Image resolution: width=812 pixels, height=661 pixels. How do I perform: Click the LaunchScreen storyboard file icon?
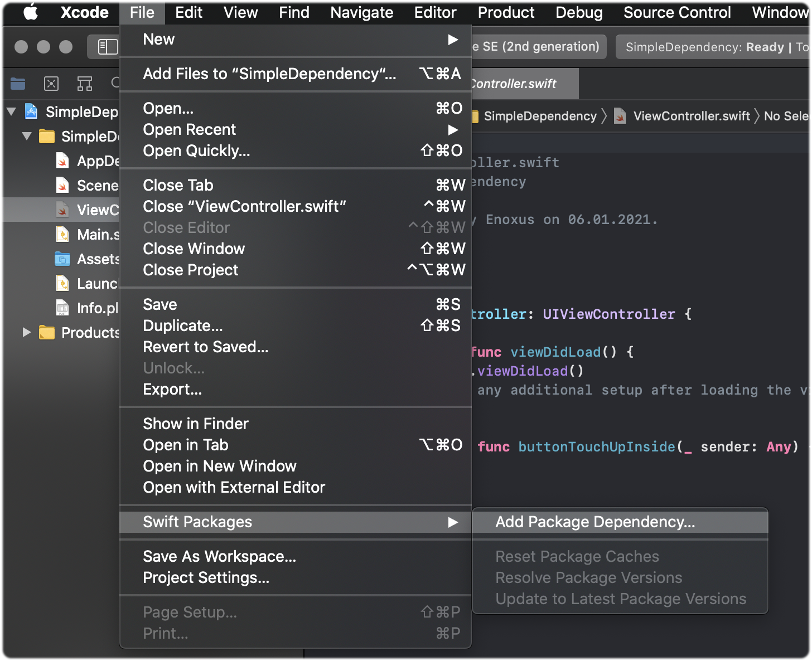(x=62, y=283)
